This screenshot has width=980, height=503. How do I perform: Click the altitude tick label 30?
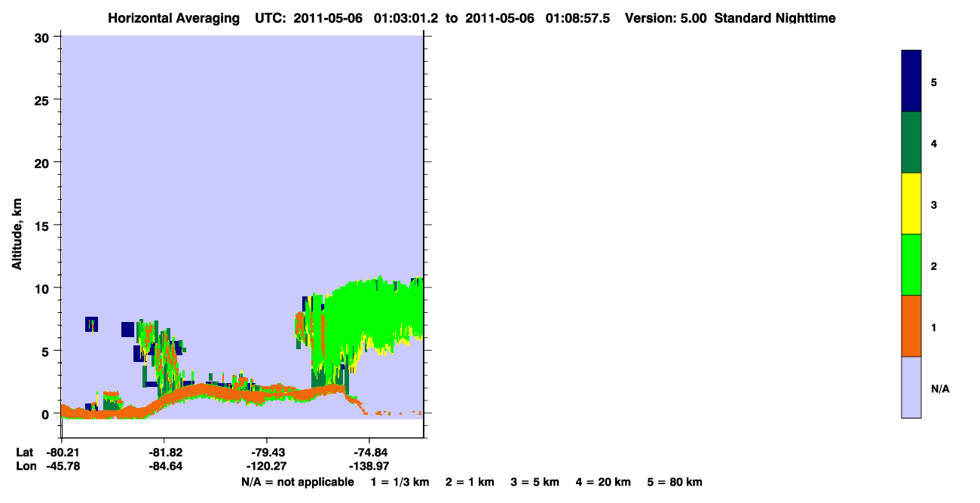(44, 37)
